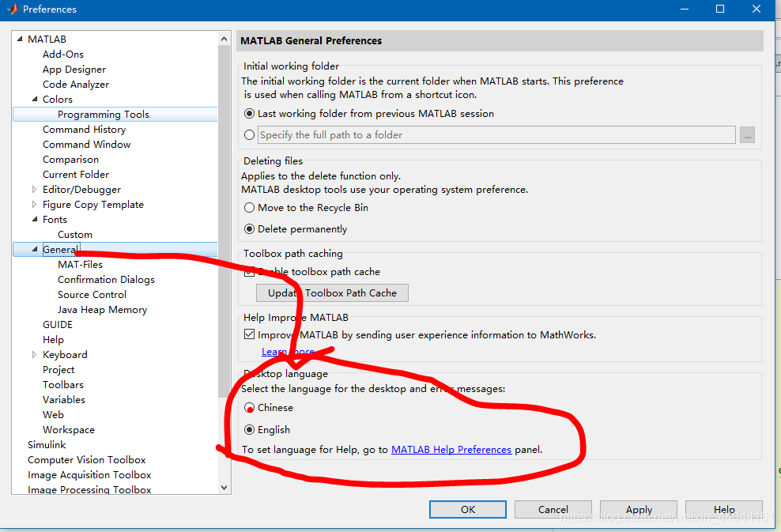Screen dimensions: 781x532
Task: Click the folder path input field
Action: (496, 134)
